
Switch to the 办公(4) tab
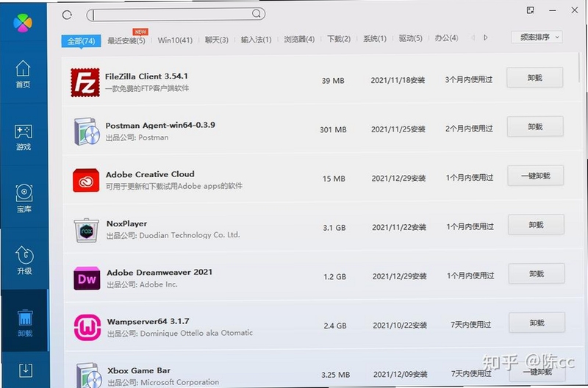tap(446, 38)
